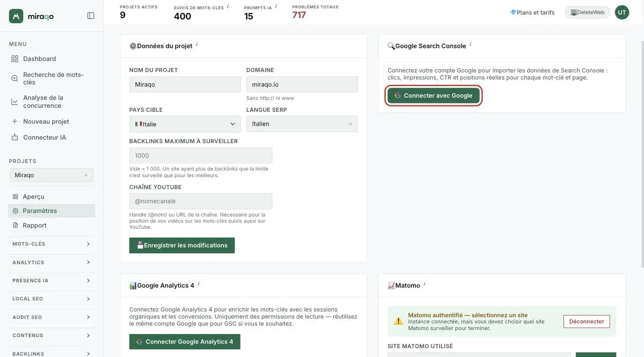The image size is (644, 357).
Task: Click the Recherche de mots-clés magnifier icon
Action: [15, 78]
